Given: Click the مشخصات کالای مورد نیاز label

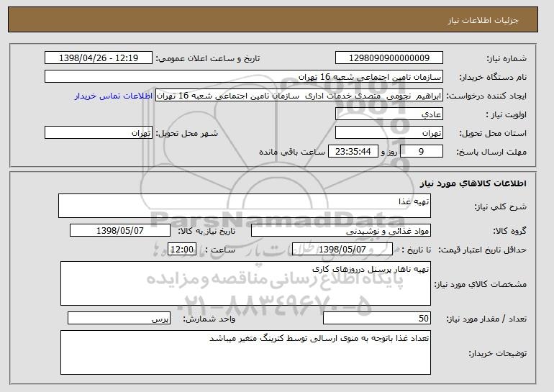Looking at the screenshot, I should click(x=481, y=284).
